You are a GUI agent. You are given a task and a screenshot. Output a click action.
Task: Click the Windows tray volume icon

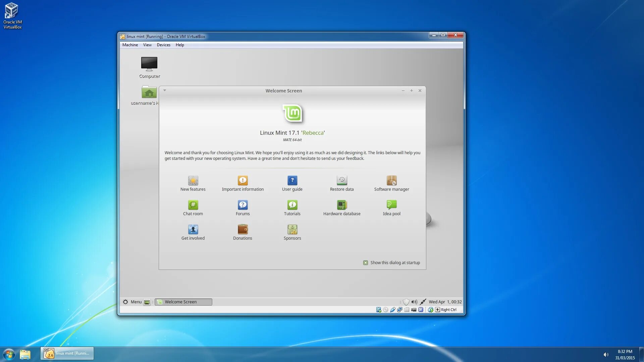coord(606,355)
